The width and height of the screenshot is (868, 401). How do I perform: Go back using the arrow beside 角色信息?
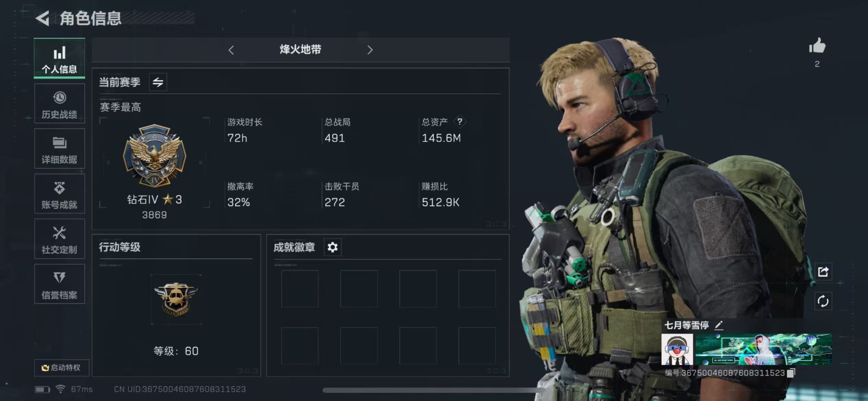point(43,18)
